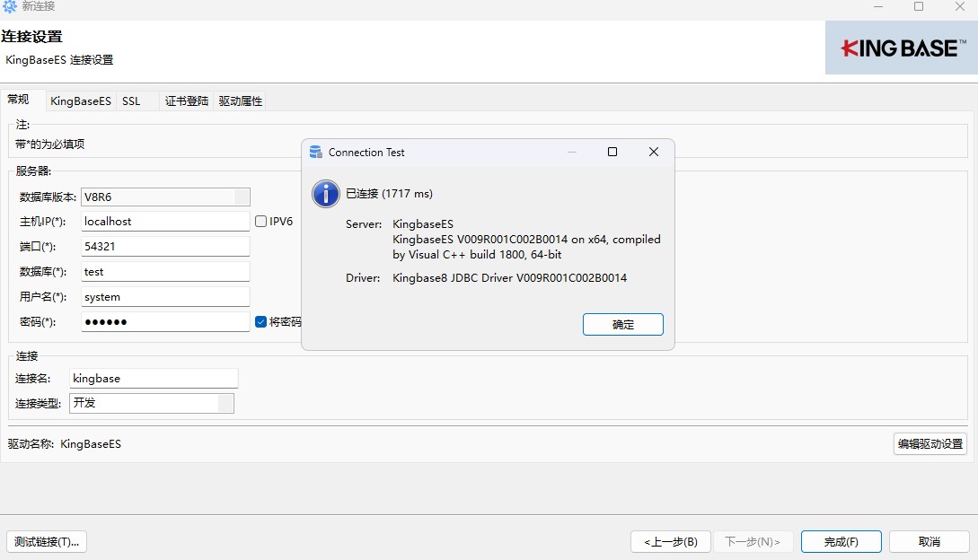Enable the IPV6 checkbox
The width and height of the screenshot is (978, 560).
pos(260,222)
